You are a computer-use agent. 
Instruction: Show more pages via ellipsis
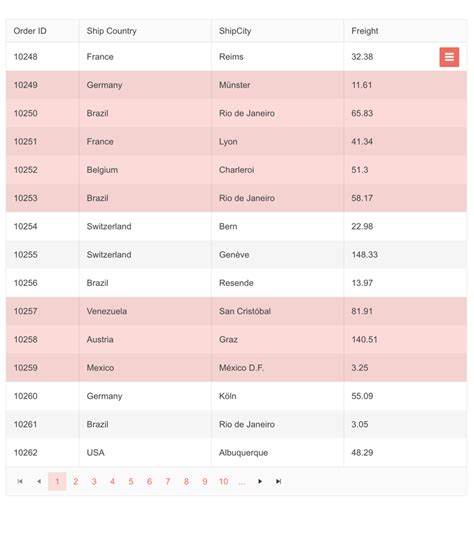[x=241, y=482]
